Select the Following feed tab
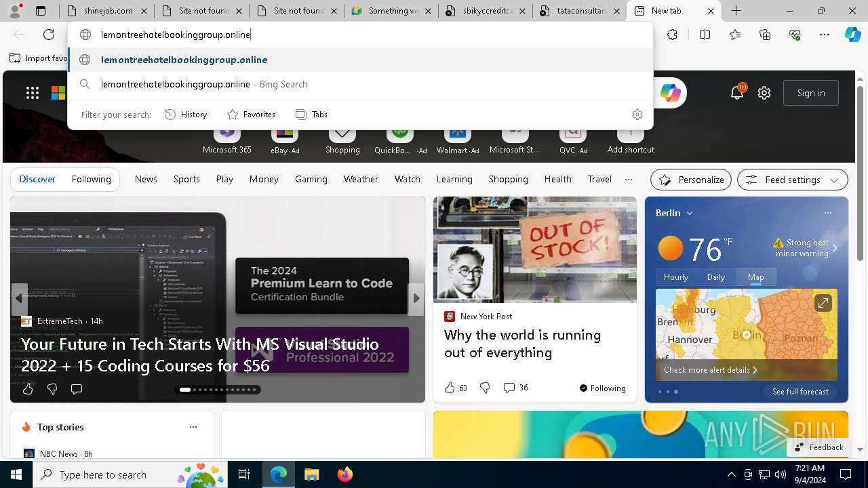This screenshot has height=488, width=868. pyautogui.click(x=91, y=179)
